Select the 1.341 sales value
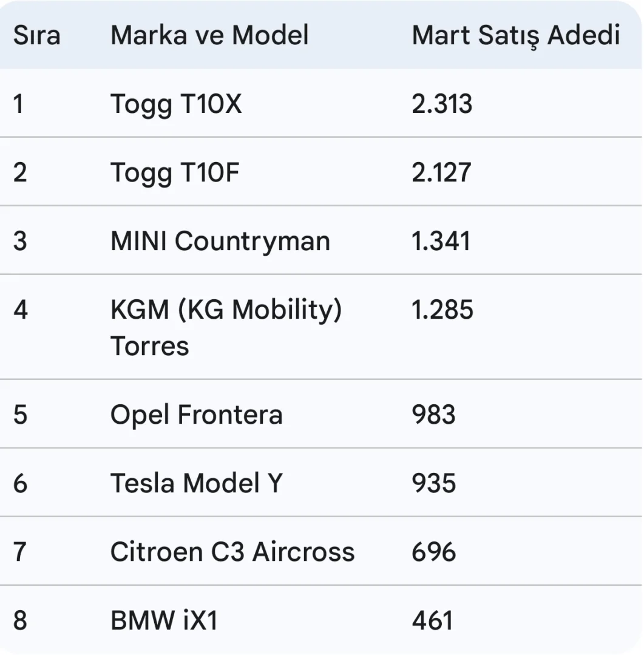 441,241
